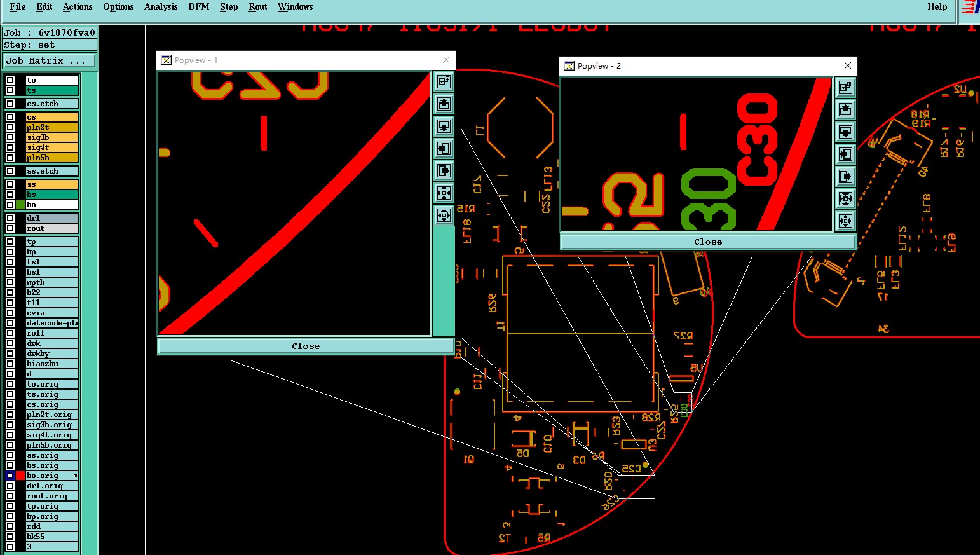This screenshot has height=555, width=980.
Task: Pan down in Popview 2
Action: tap(845, 132)
